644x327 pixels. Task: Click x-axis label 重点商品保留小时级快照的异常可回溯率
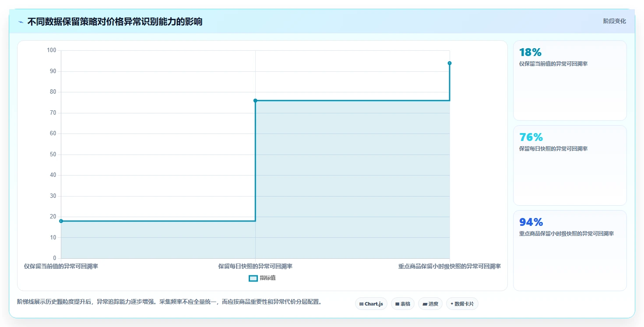[x=450, y=266]
